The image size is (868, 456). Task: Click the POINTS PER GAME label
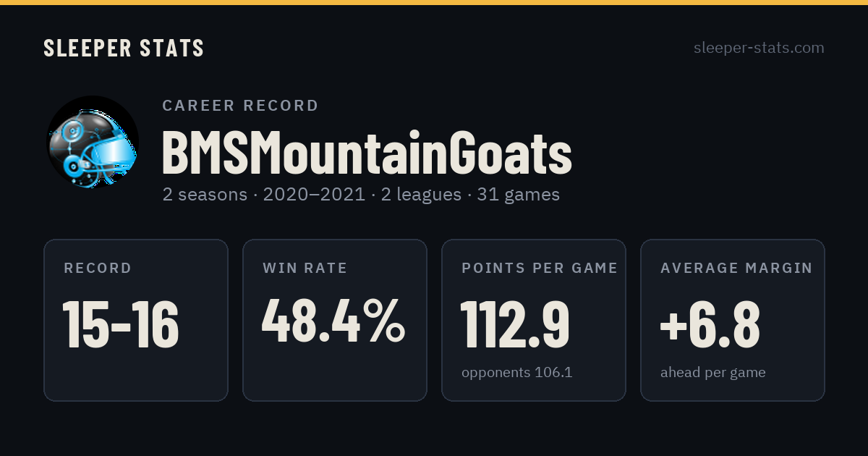click(x=540, y=269)
